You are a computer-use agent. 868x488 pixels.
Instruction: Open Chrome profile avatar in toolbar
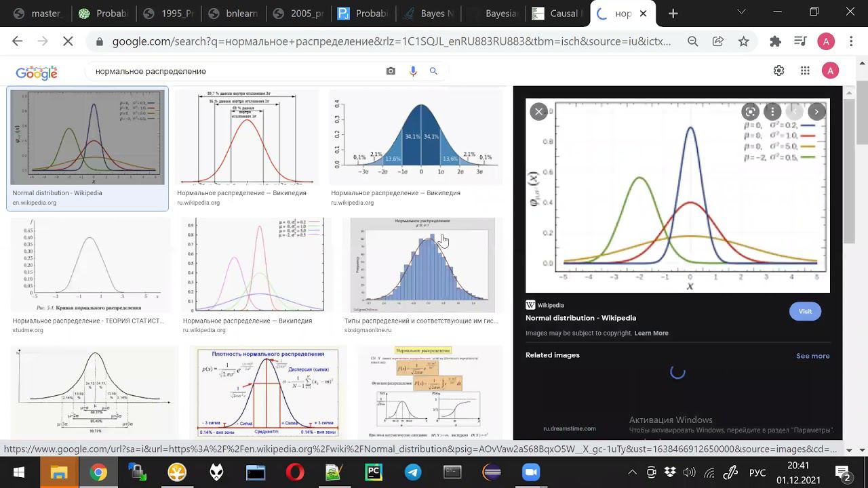pyautogui.click(x=826, y=41)
